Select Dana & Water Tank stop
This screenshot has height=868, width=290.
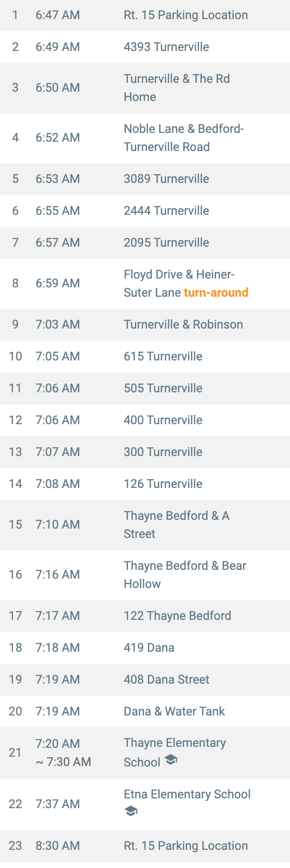tap(145, 712)
